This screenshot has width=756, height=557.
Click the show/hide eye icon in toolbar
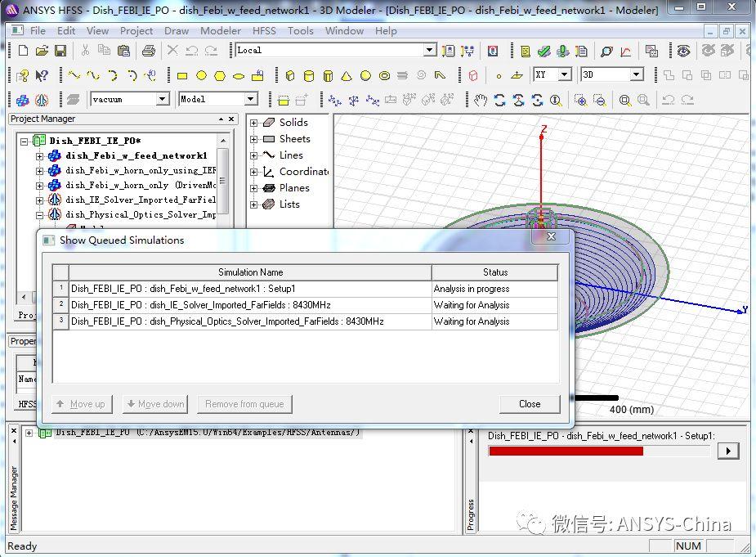click(x=683, y=50)
